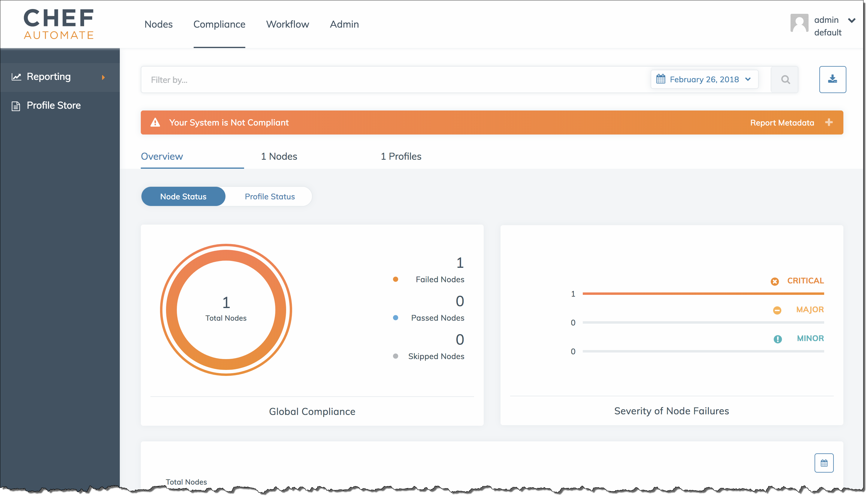This screenshot has width=868, height=499.
Task: Click the download report icon
Action: [x=832, y=79]
